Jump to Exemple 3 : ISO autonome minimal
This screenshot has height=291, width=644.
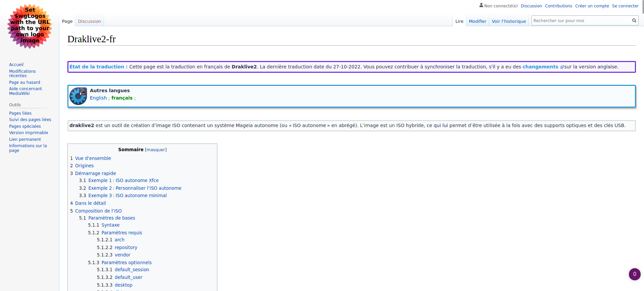123,195
